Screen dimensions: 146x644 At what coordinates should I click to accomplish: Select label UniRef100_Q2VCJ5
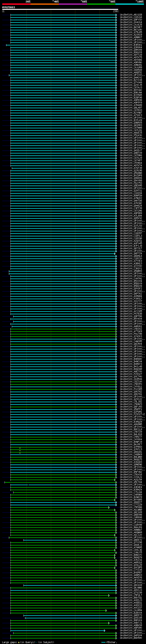point(131,85)
